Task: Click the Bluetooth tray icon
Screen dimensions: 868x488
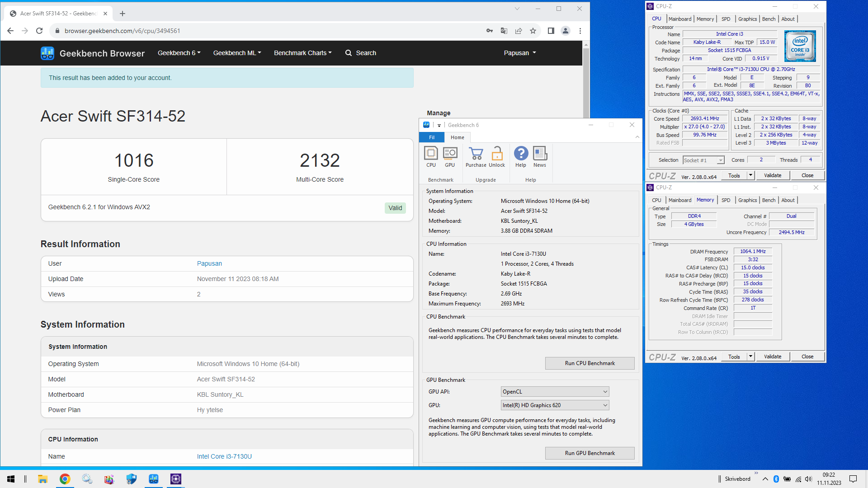Action: pos(776,479)
